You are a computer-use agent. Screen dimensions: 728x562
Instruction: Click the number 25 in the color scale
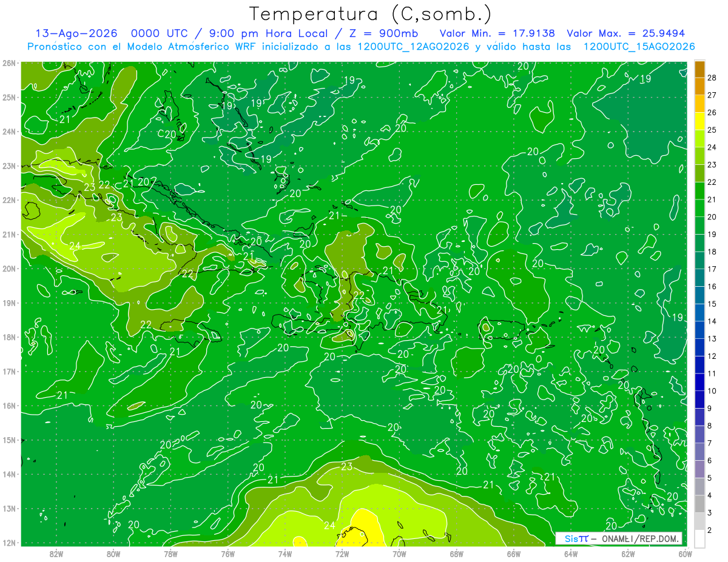click(712, 130)
